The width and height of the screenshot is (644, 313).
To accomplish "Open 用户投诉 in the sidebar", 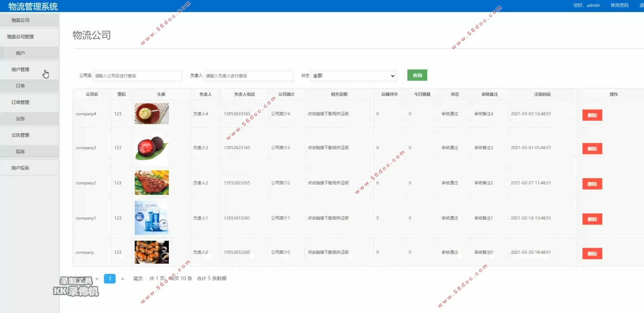I will click(20, 168).
